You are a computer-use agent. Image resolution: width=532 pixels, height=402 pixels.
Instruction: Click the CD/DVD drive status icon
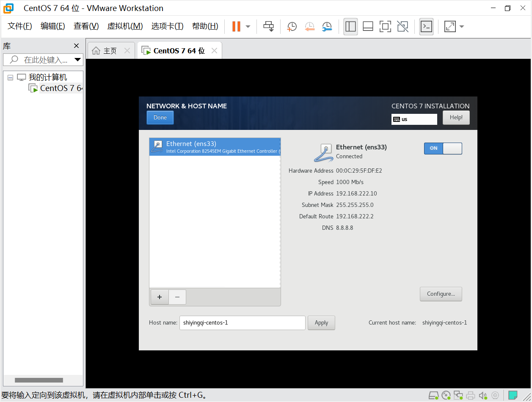coord(446,396)
